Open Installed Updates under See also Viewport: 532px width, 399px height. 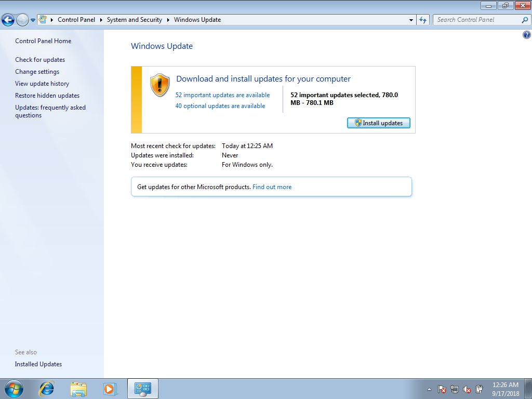coord(38,364)
